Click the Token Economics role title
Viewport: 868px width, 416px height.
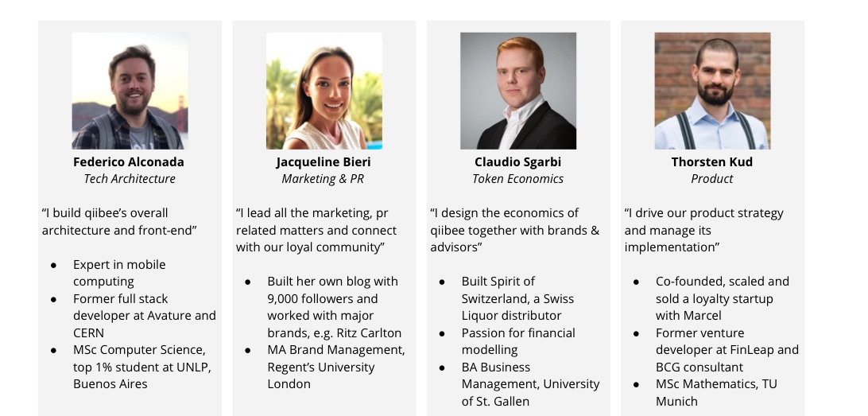[x=517, y=179]
